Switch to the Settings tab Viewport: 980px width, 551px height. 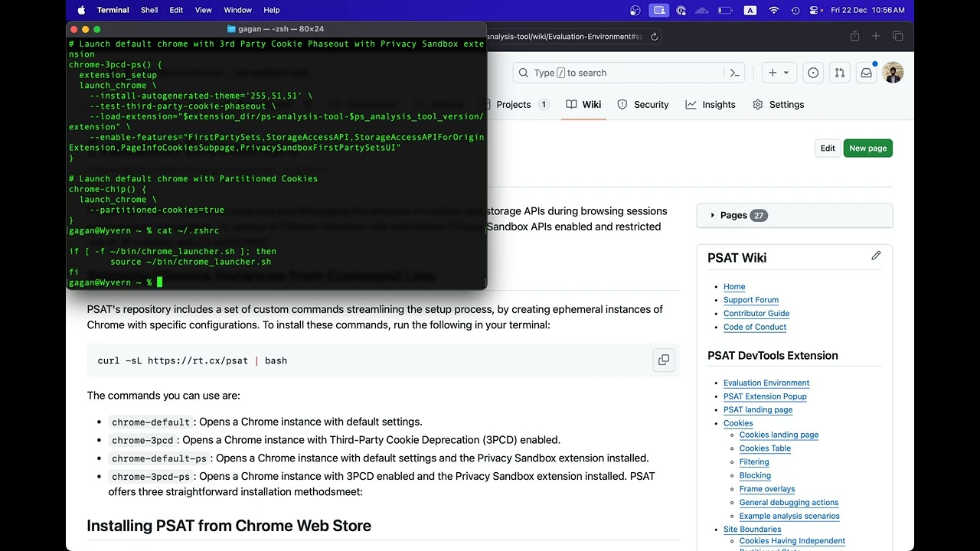point(779,105)
